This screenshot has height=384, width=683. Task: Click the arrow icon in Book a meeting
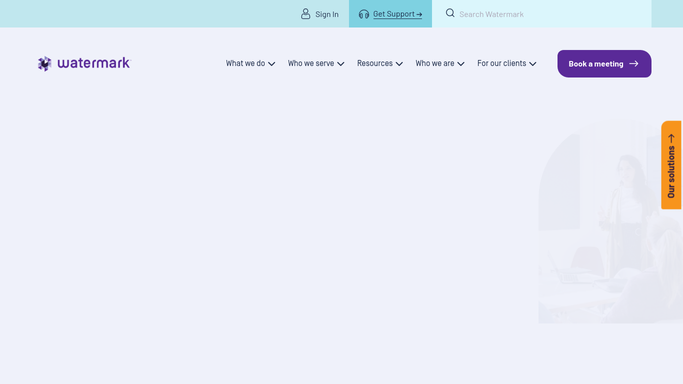tap(634, 64)
